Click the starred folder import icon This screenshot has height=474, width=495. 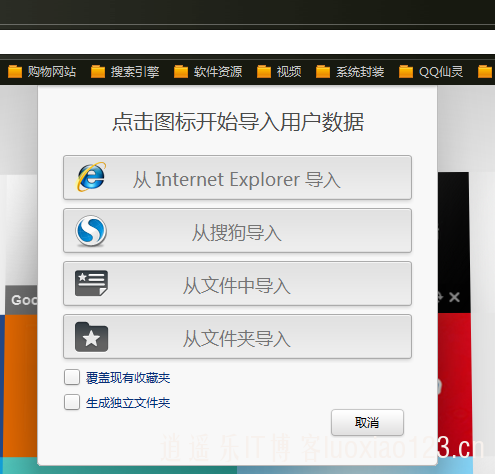[x=91, y=337]
